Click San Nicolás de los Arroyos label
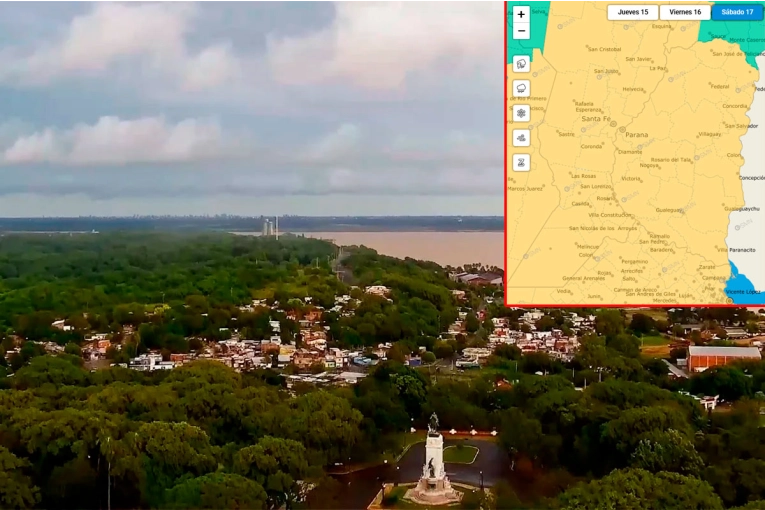The width and height of the screenshot is (765, 510). click(x=603, y=228)
